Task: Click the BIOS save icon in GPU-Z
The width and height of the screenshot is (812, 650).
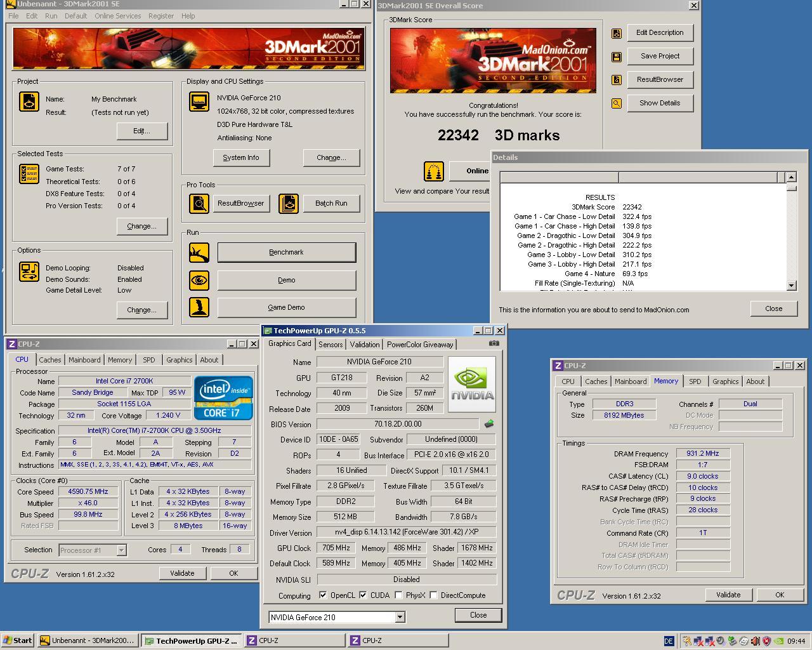Action: (488, 423)
